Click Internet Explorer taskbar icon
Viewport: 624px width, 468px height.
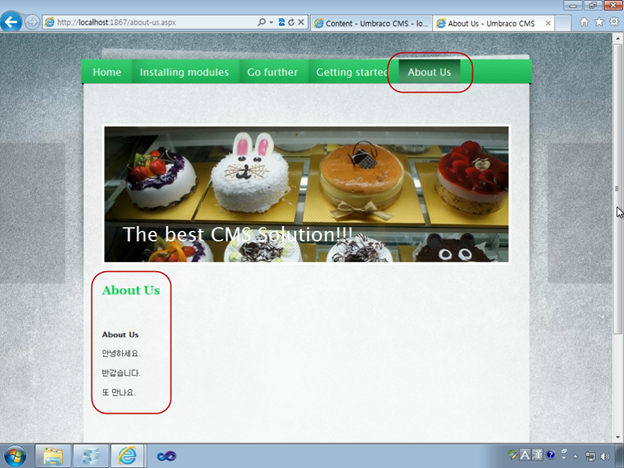coord(127,456)
